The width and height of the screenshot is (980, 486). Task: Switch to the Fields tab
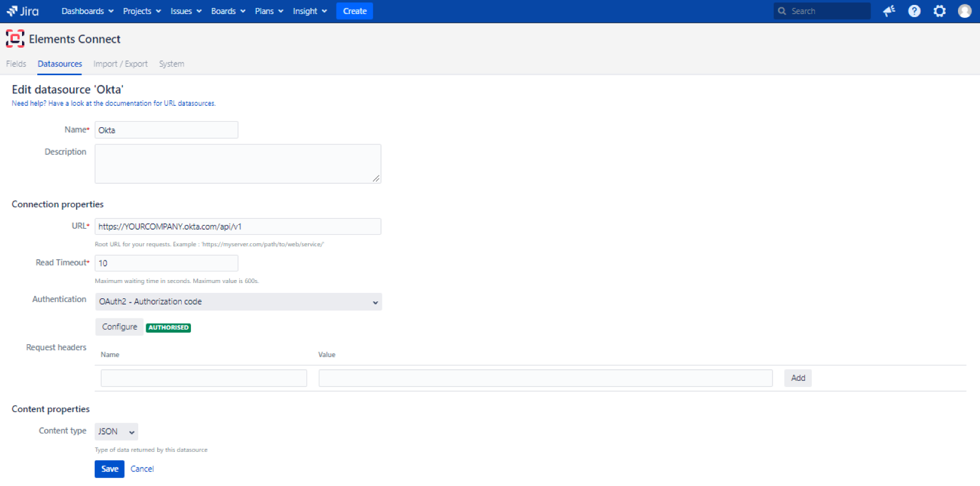16,64
